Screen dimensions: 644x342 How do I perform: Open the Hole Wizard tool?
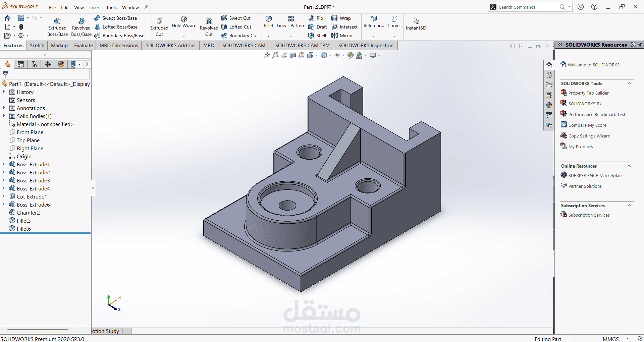[184, 22]
